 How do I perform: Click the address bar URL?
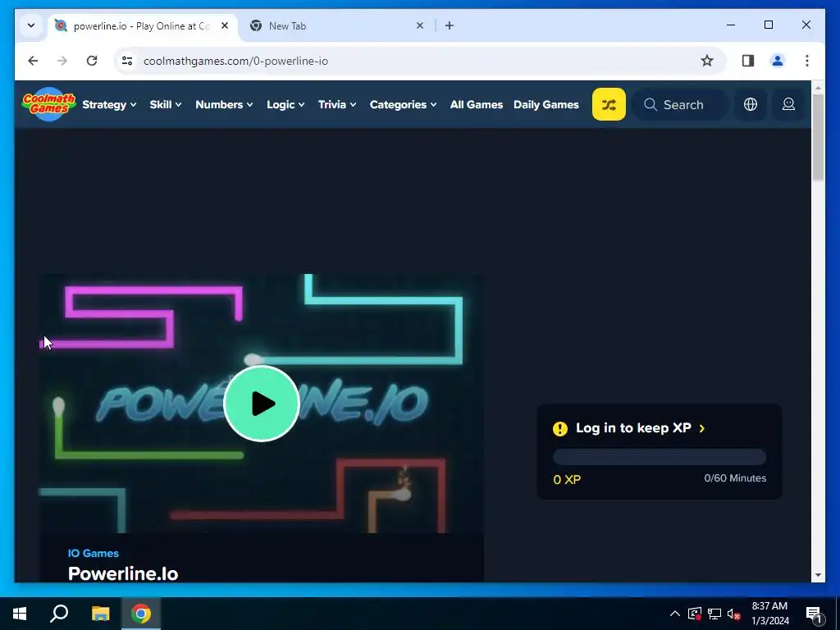[235, 61]
